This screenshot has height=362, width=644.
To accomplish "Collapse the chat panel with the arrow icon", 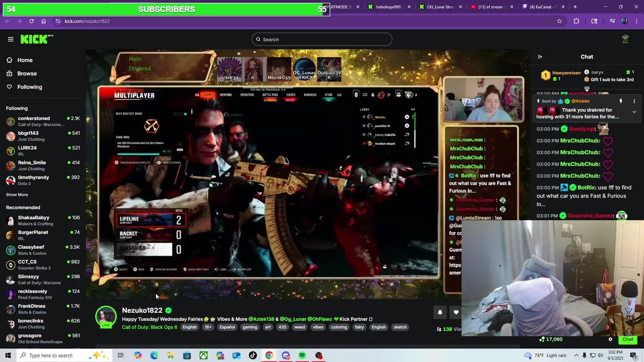I will [x=540, y=57].
